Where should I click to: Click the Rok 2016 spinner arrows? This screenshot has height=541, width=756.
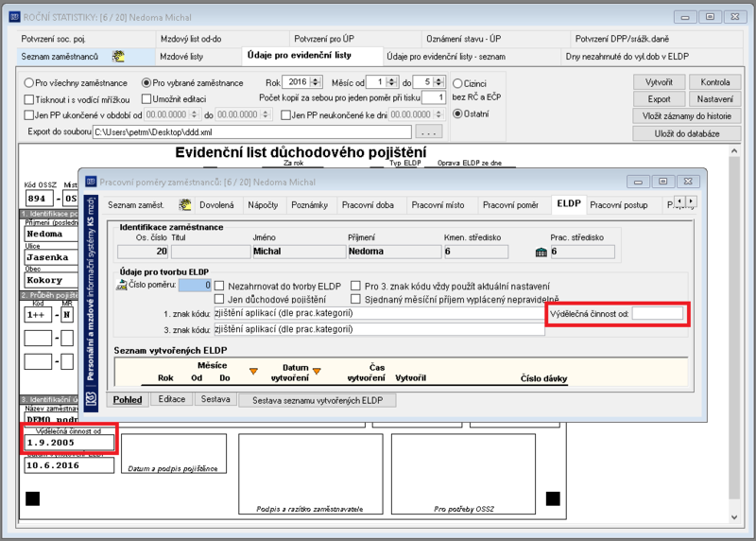pyautogui.click(x=316, y=82)
